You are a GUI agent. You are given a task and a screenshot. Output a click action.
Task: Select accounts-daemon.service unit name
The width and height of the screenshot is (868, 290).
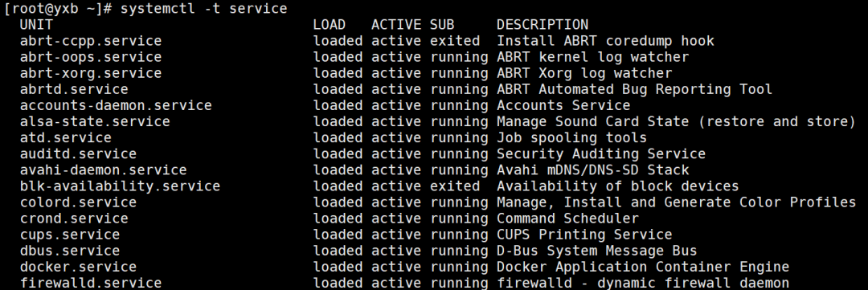tap(117, 105)
